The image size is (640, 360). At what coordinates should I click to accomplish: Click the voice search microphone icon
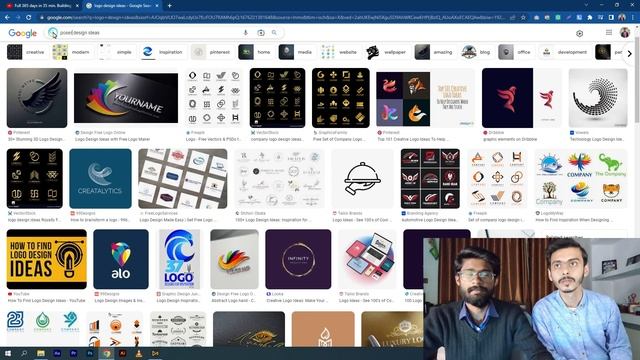click(245, 33)
